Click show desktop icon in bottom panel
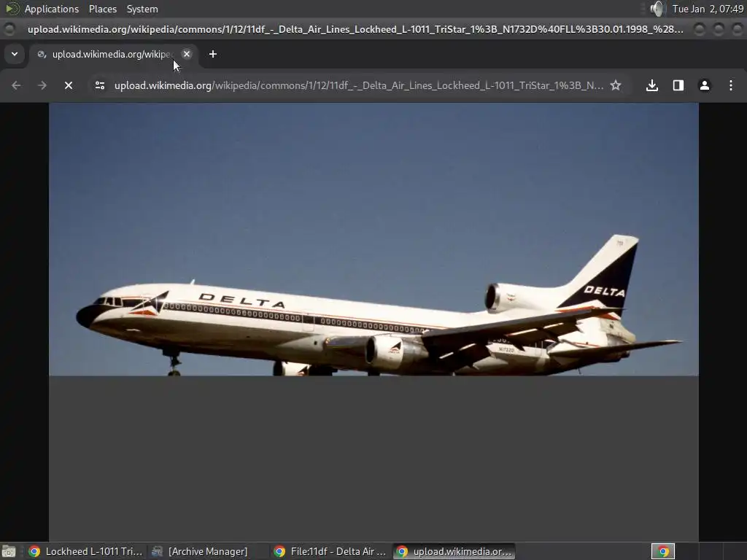The height and width of the screenshot is (560, 747). coord(9,551)
